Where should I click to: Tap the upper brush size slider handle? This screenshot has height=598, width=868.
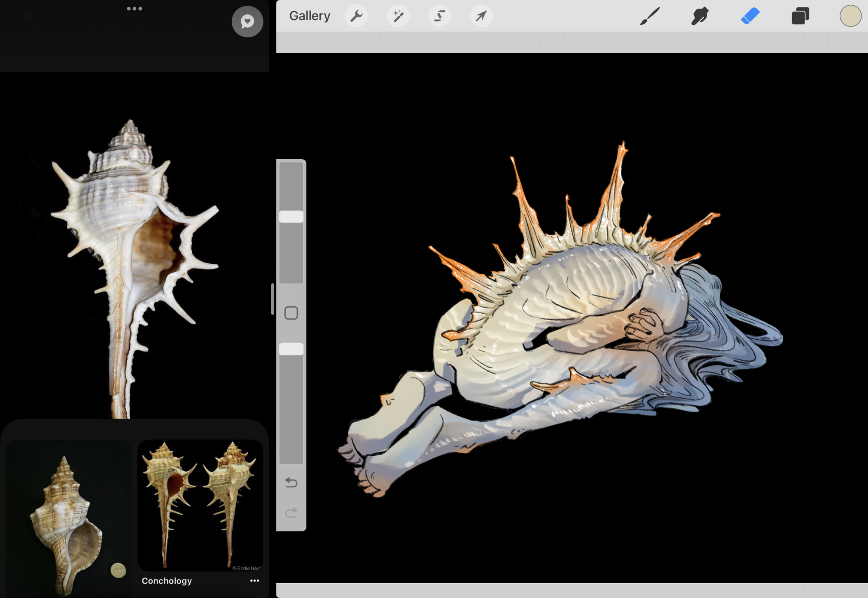(291, 217)
